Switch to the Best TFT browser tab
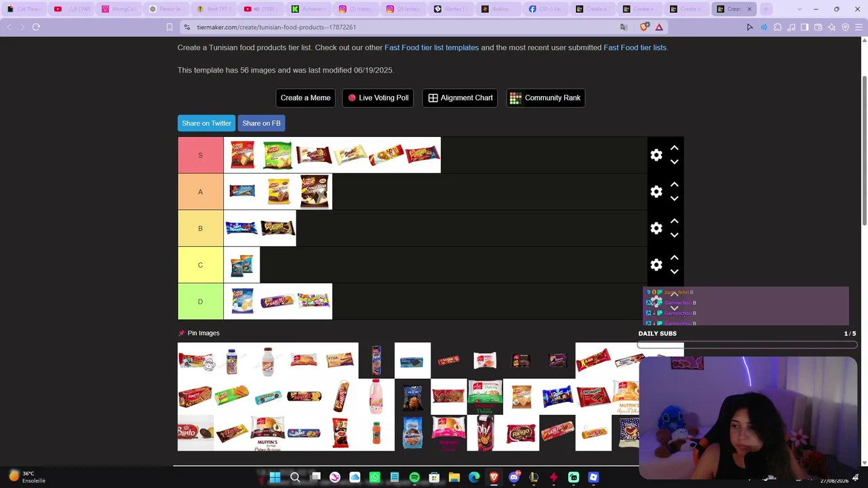Image resolution: width=868 pixels, height=488 pixels. click(x=214, y=9)
